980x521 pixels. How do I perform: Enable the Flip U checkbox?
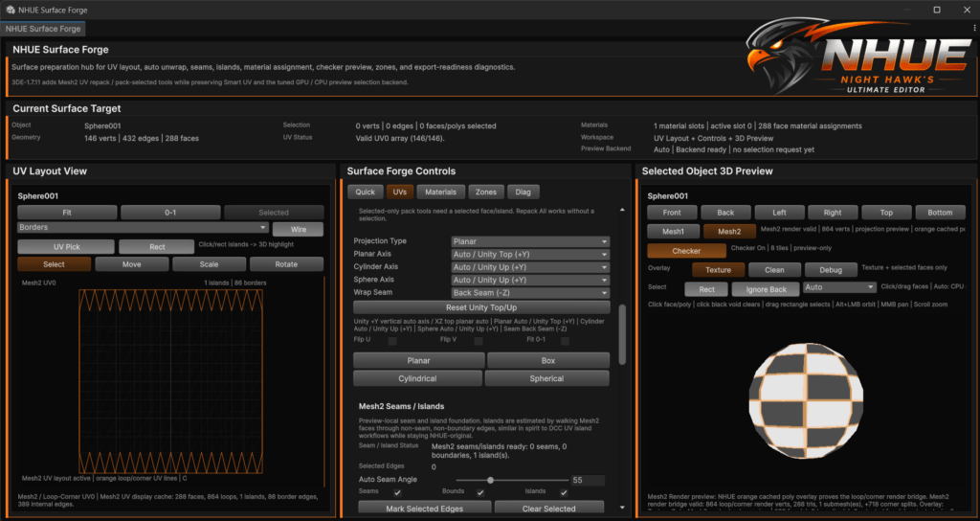(392, 341)
